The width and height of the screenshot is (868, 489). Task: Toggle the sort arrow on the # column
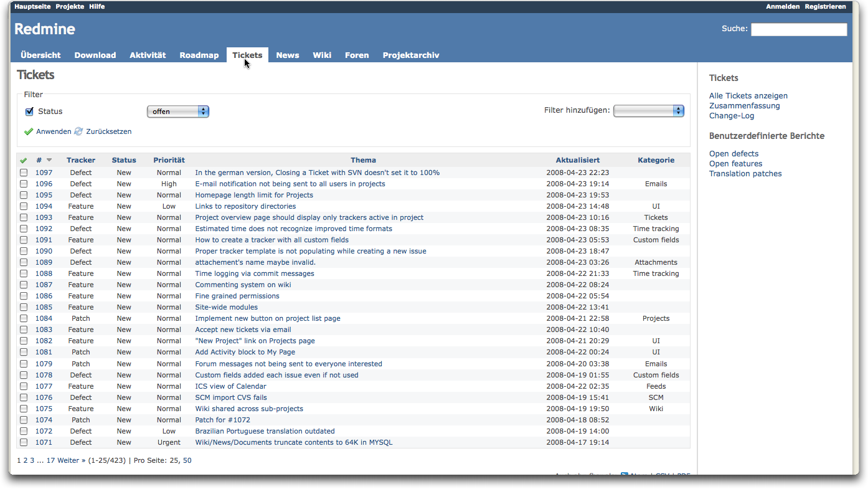click(49, 159)
